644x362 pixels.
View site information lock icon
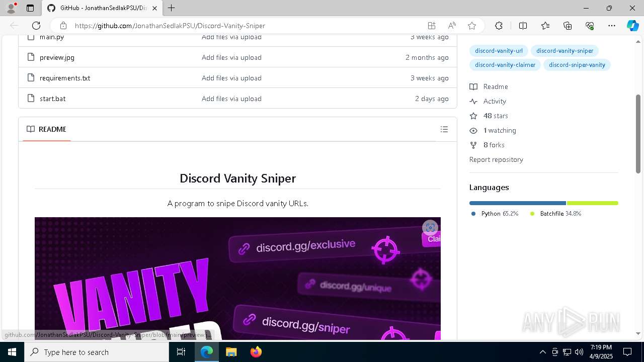(63, 26)
